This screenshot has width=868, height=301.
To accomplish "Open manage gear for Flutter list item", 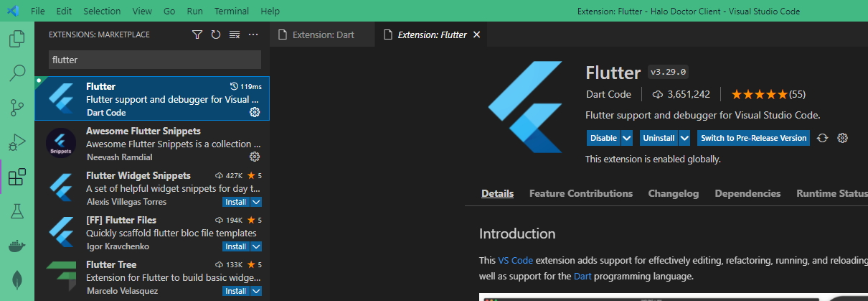I will coord(254,113).
